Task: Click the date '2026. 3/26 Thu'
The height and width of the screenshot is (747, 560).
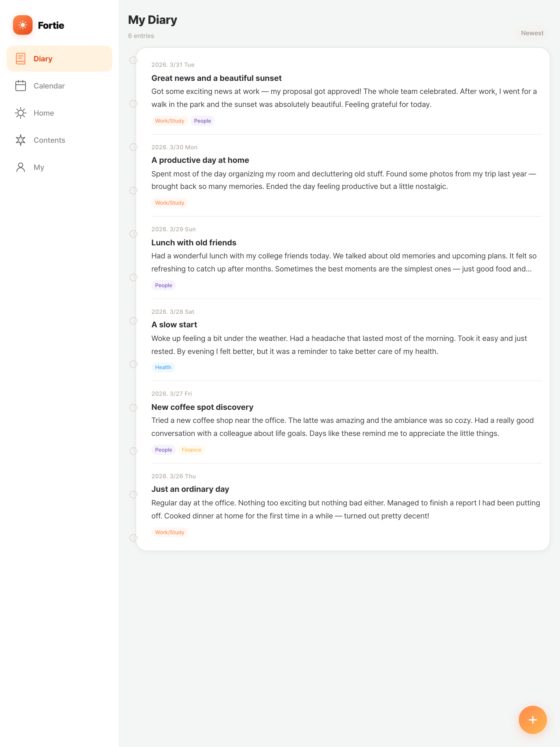Action: [x=173, y=476]
